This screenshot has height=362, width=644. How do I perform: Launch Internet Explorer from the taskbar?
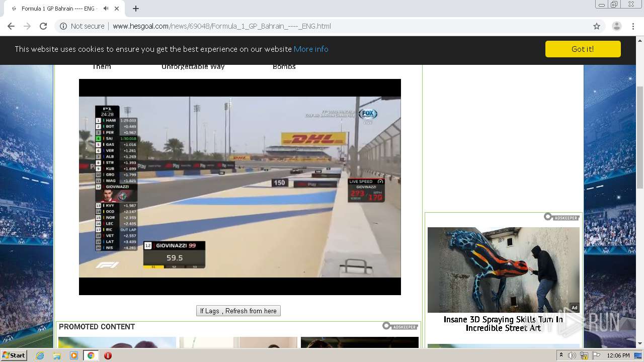click(40, 355)
